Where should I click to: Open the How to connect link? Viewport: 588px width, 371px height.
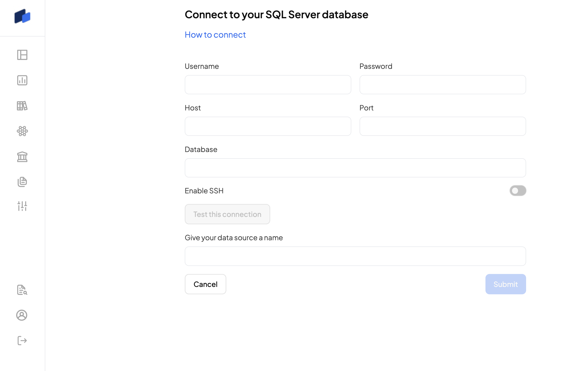pos(215,35)
